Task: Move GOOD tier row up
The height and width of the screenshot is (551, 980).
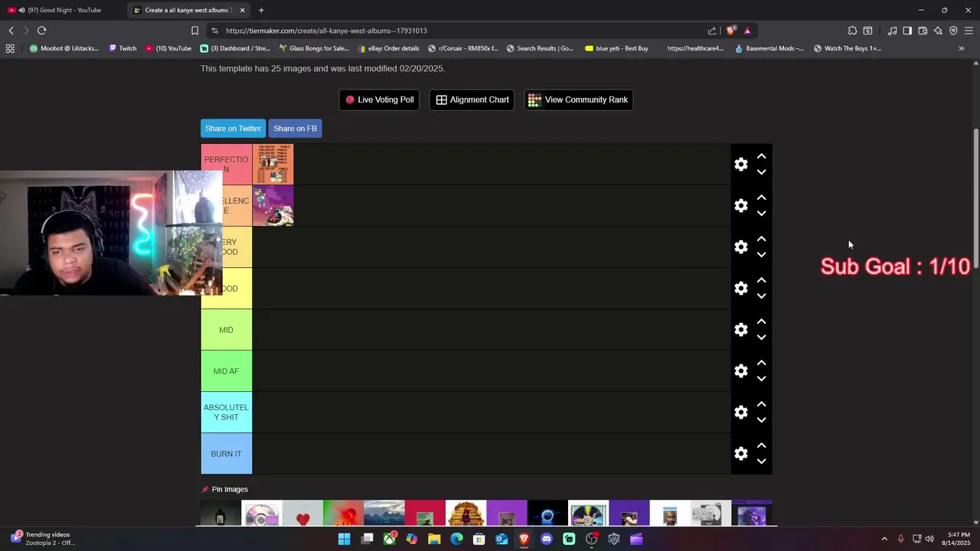Action: click(761, 280)
